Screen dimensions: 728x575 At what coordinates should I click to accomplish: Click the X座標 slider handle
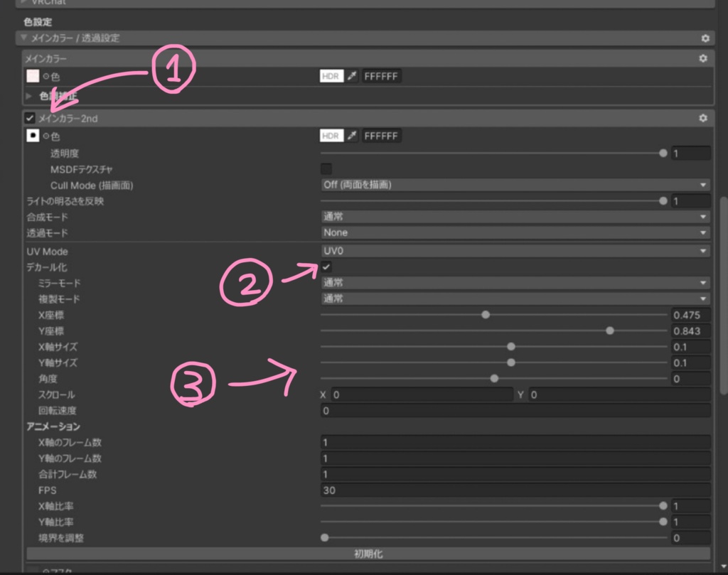click(485, 315)
